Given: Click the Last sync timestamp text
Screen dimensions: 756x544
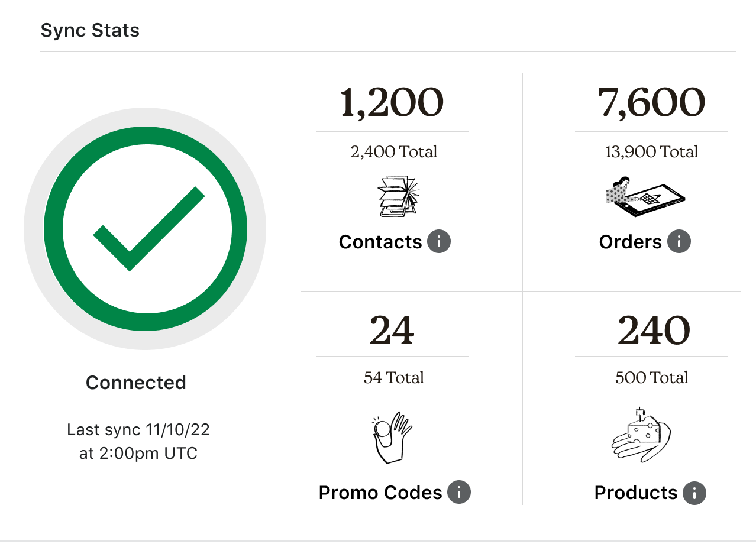Looking at the screenshot, I should pos(138,441).
